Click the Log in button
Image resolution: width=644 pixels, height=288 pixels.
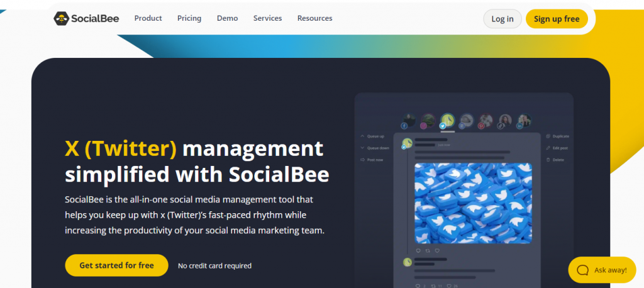coord(502,19)
